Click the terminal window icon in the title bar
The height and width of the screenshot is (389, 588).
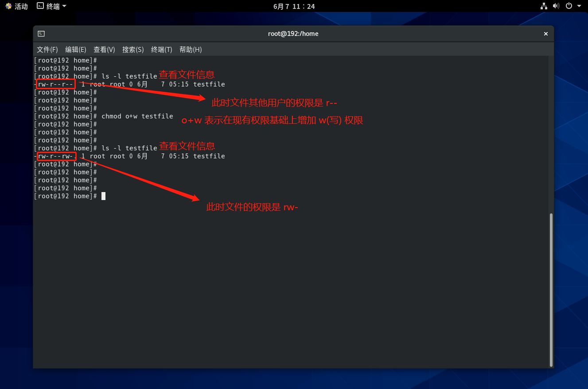pyautogui.click(x=41, y=34)
